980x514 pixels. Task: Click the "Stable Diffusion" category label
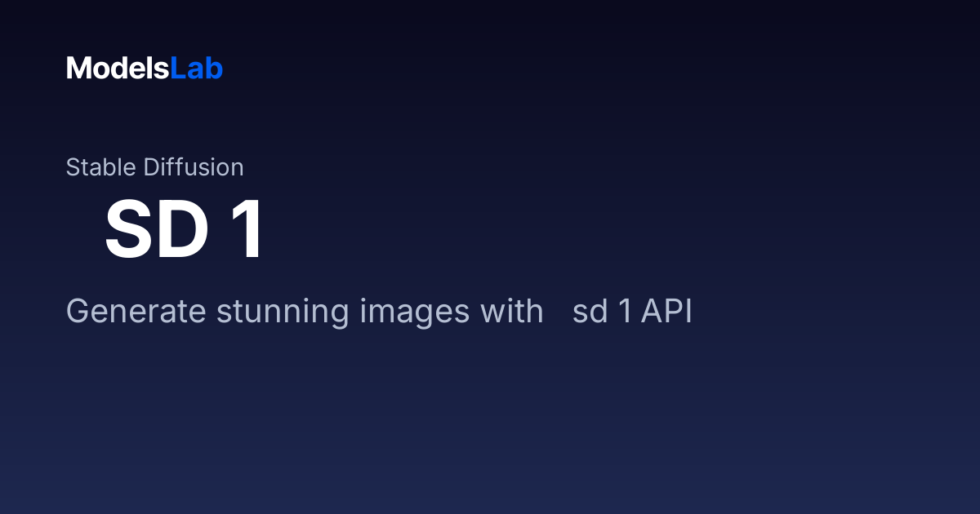coord(155,167)
